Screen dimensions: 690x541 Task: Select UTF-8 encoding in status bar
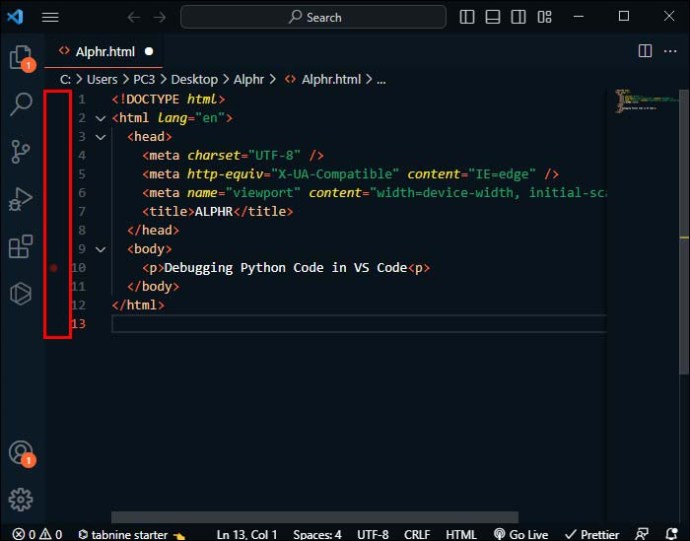point(373,534)
